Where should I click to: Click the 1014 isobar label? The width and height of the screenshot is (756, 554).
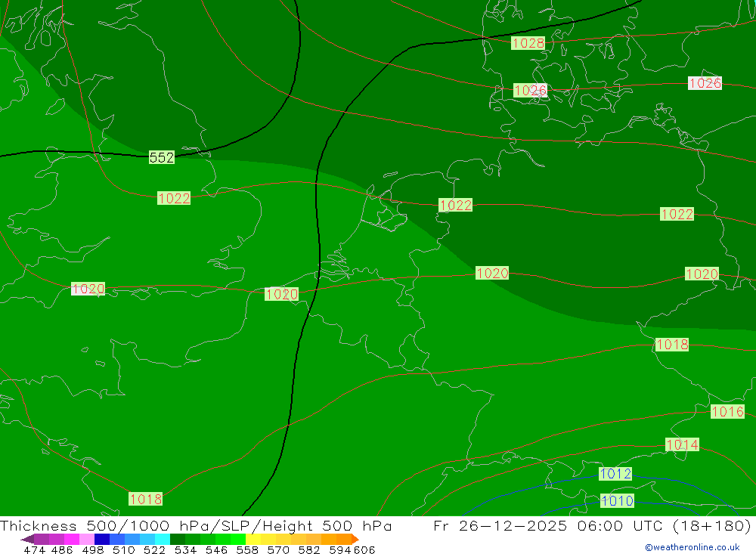pos(682,444)
